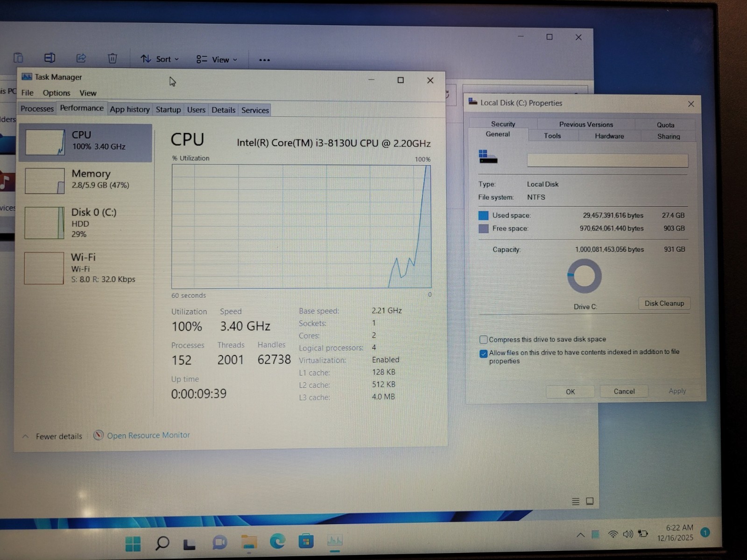Select the CPU performance graph thumbnail
The width and height of the screenshot is (747, 560).
coord(45,142)
